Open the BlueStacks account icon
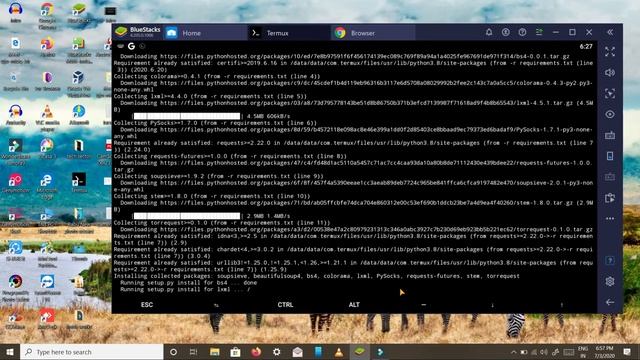This screenshot has height=360, width=640. [x=506, y=32]
